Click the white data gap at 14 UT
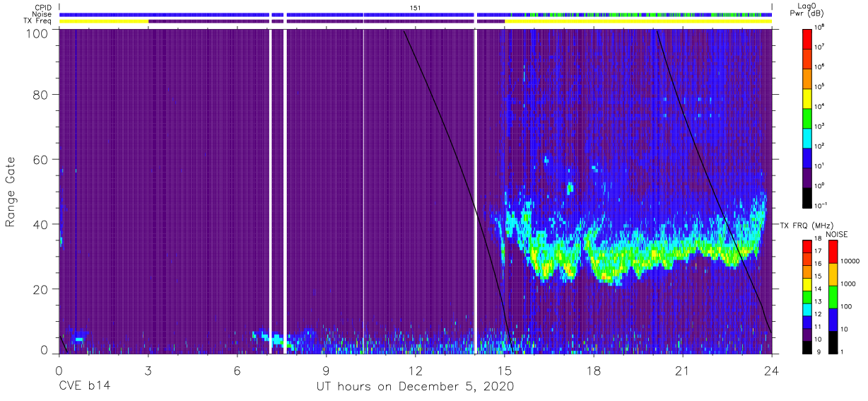 [x=475, y=191]
